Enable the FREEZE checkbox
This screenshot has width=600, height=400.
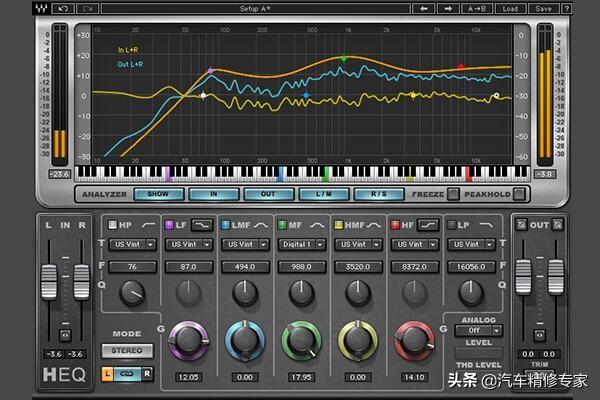pyautogui.click(x=453, y=194)
